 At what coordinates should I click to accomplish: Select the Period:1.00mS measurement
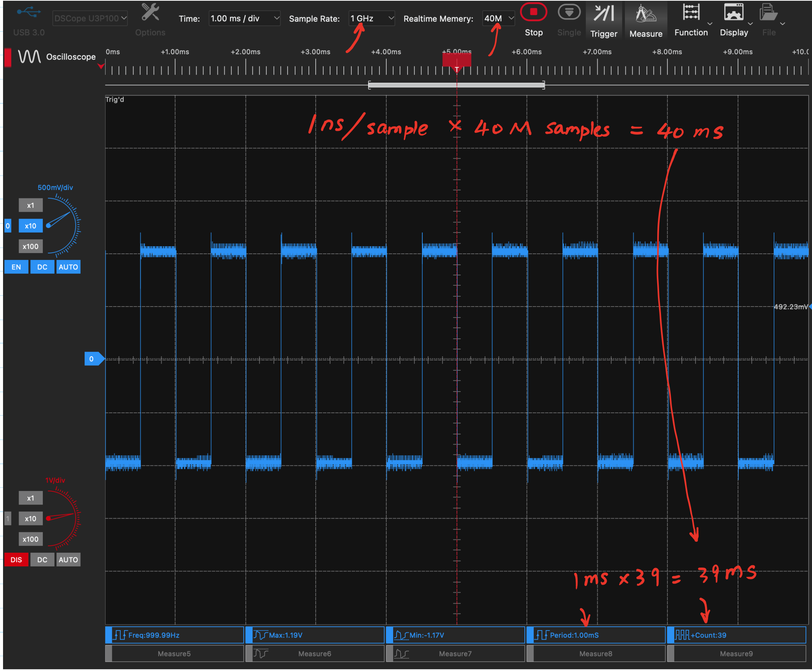(x=595, y=635)
